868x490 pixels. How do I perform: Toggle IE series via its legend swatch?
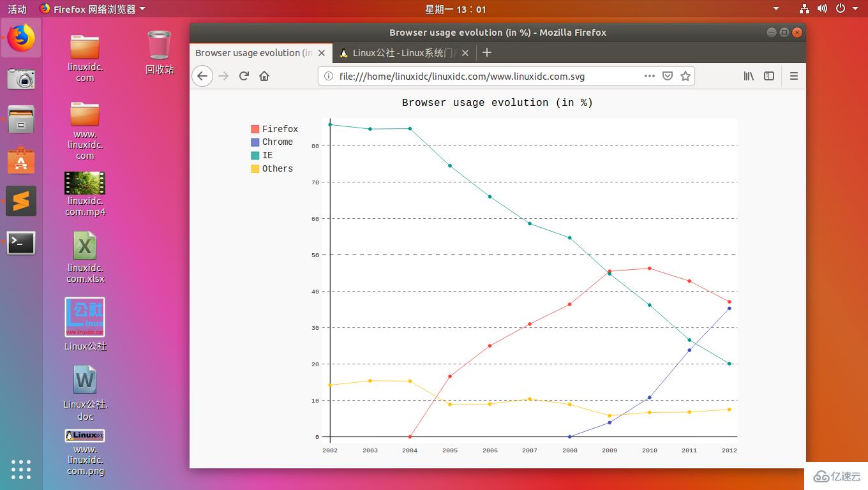[x=255, y=156]
